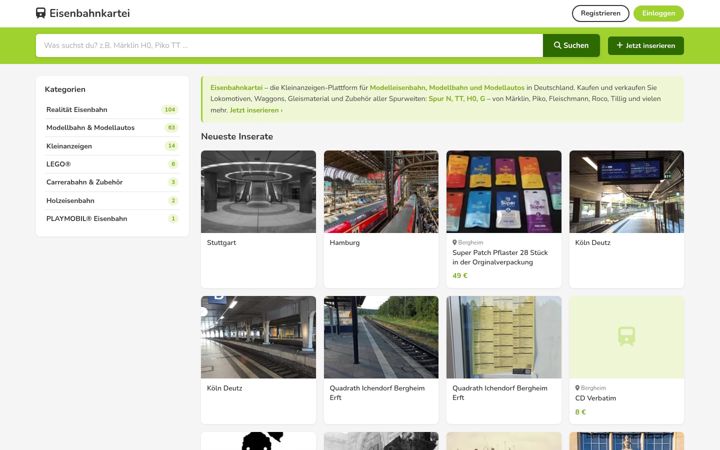Click the location pin next to Bergheim Super Patch
Image resolution: width=720 pixels, height=450 pixels.
click(455, 242)
